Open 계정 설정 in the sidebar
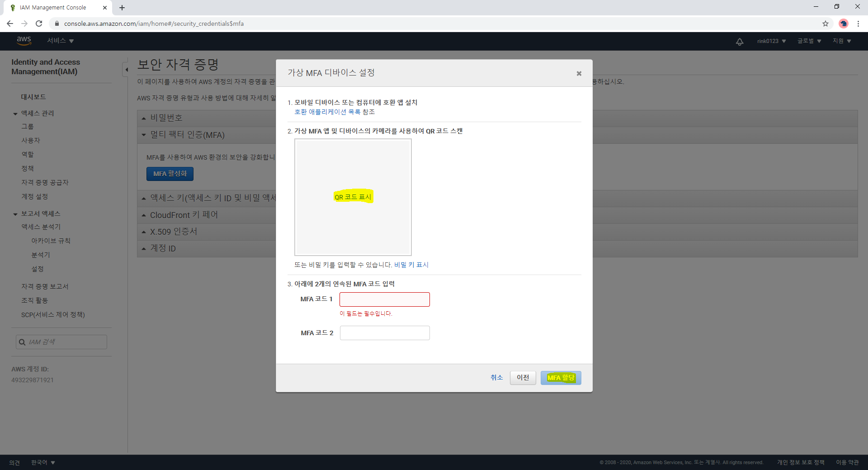The image size is (868, 470). click(34, 197)
